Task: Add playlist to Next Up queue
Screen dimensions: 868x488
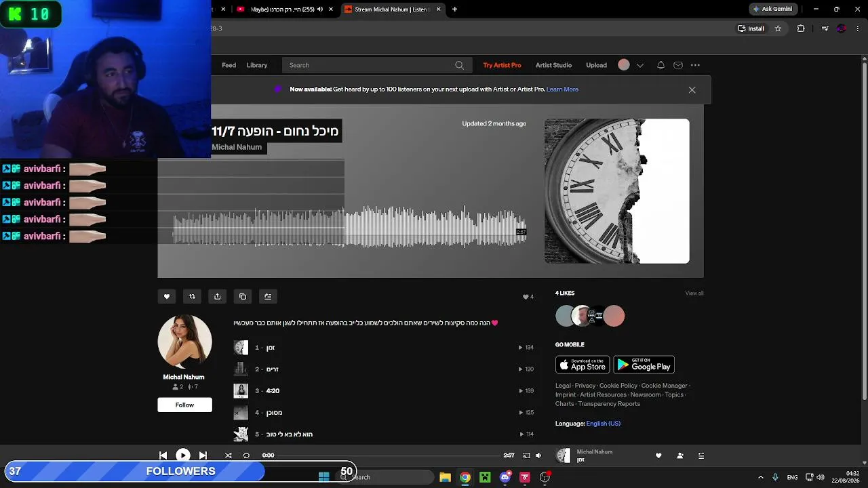Action: pyautogui.click(x=268, y=296)
